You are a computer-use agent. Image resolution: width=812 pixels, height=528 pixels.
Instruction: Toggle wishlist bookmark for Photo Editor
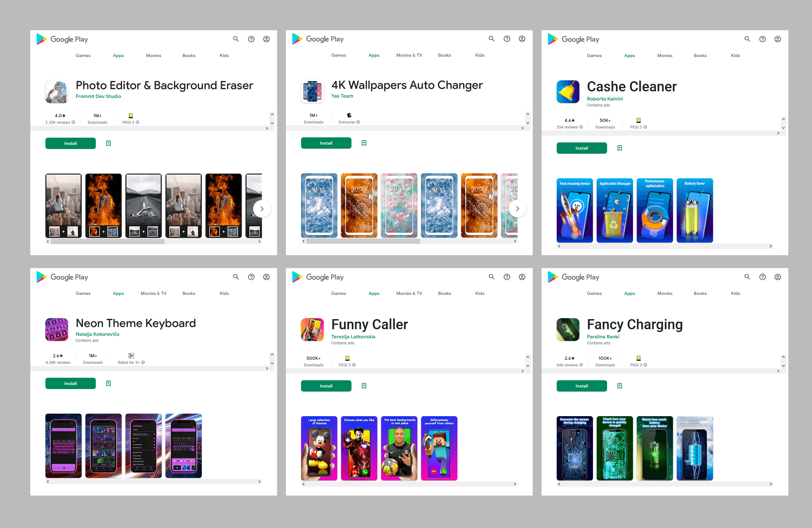(x=108, y=143)
